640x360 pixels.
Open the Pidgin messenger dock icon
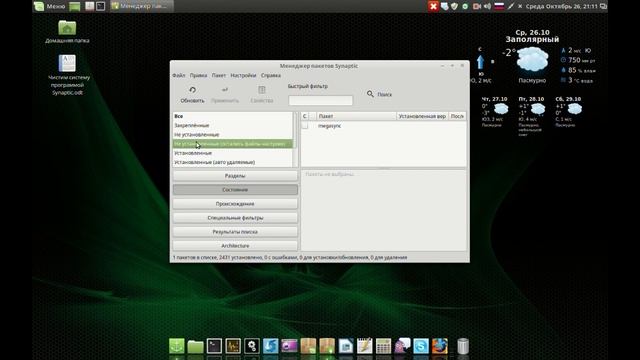coord(402,346)
